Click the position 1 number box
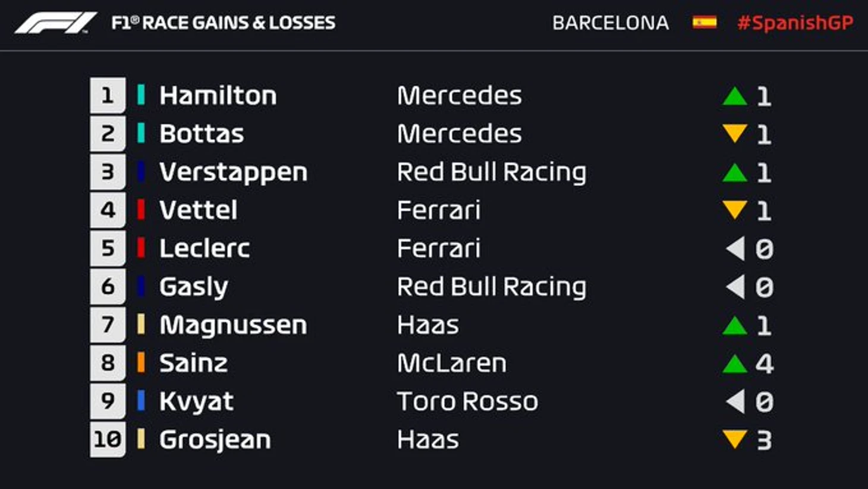 [108, 95]
